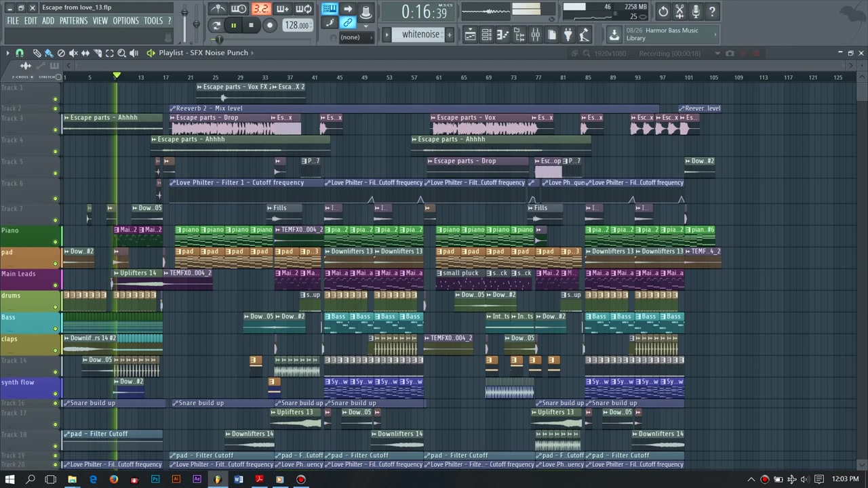Open the help question mark icon in toolbar
Screen dimensions: 868x488
(712, 12)
